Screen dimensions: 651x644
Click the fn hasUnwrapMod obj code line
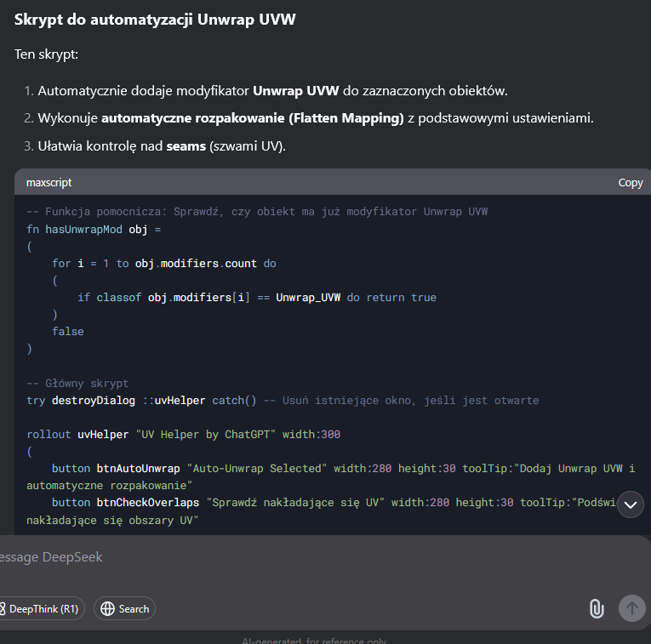(x=94, y=230)
